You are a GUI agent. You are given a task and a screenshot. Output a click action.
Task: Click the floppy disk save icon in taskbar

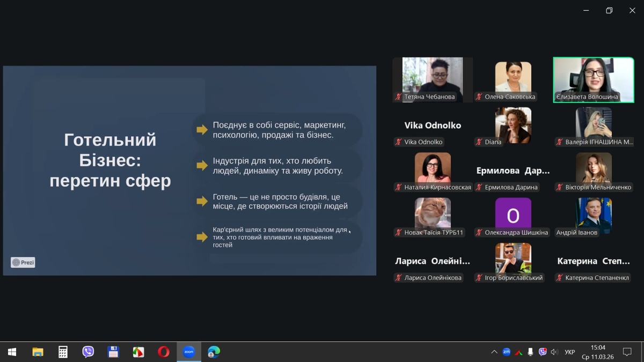pyautogui.click(x=113, y=352)
